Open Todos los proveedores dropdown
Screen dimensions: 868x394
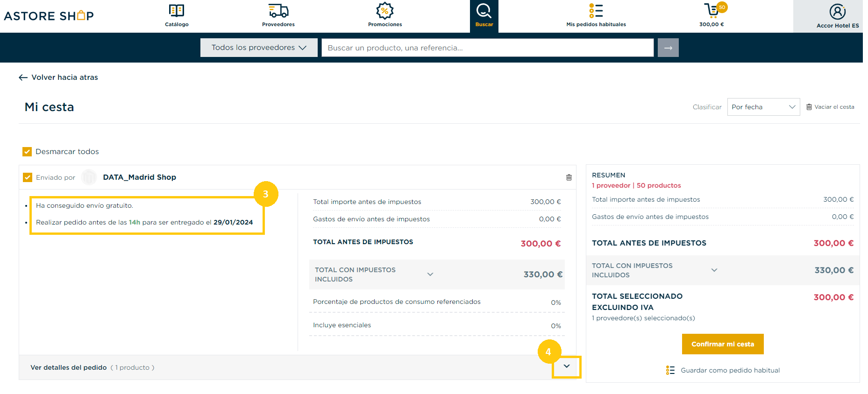[x=259, y=48]
